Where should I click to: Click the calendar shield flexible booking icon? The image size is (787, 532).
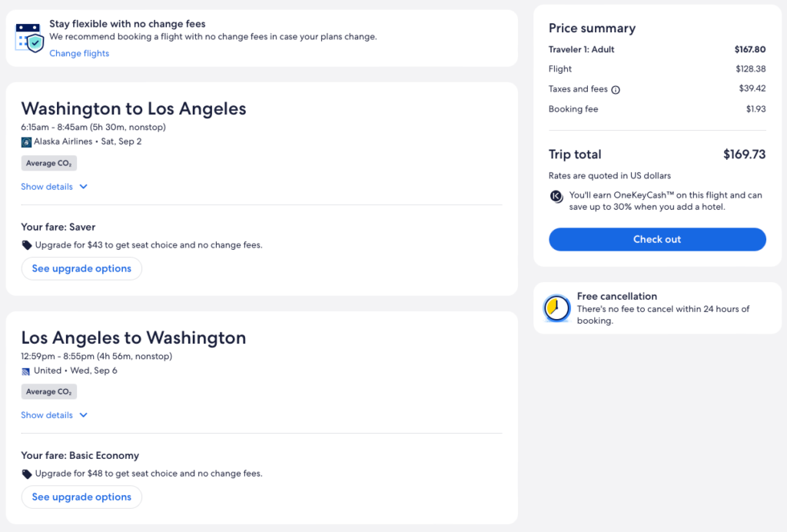coord(30,37)
